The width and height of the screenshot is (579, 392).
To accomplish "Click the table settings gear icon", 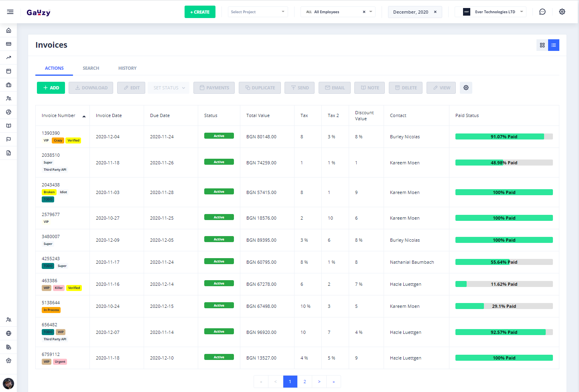I will click(466, 88).
